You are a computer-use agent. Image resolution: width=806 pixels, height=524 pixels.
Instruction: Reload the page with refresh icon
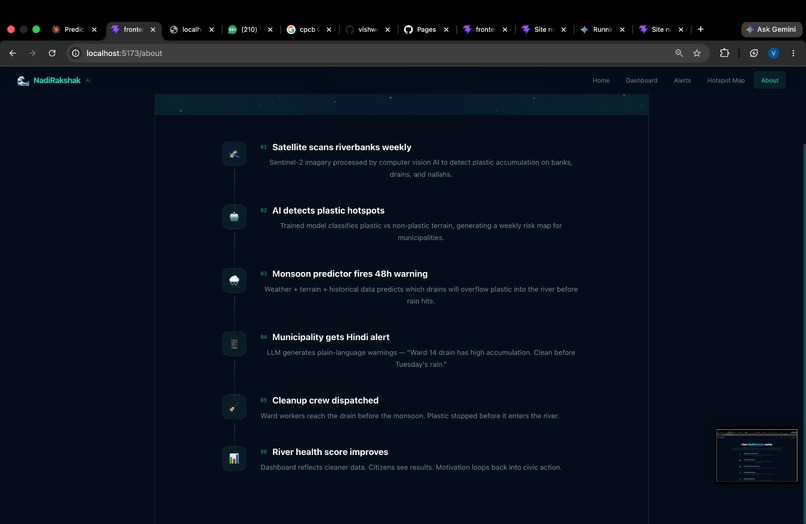click(x=52, y=53)
